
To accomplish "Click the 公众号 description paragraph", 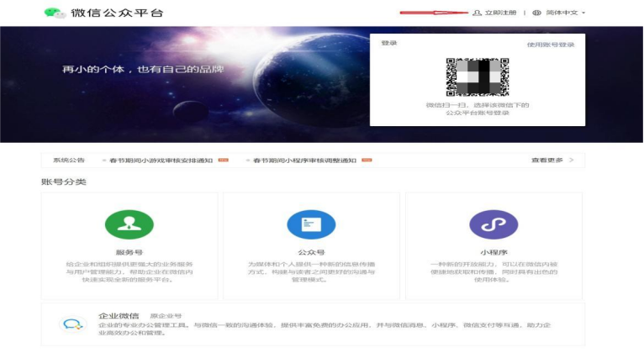I will point(311,271).
